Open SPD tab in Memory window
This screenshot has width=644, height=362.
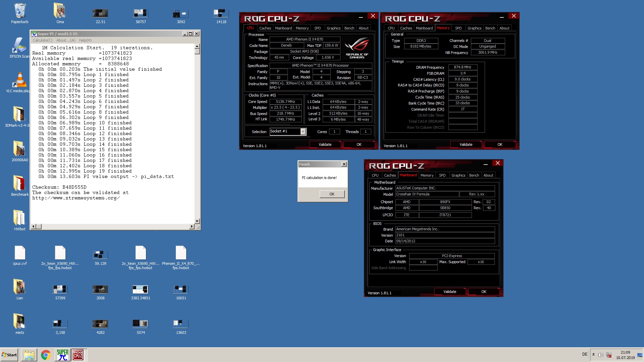click(x=458, y=28)
